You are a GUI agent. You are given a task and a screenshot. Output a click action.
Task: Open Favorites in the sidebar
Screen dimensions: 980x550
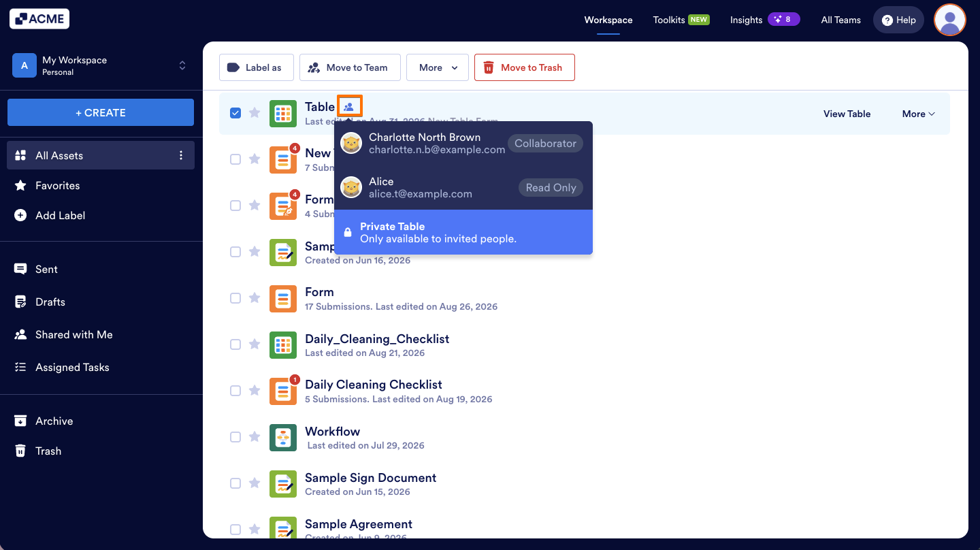(101, 185)
